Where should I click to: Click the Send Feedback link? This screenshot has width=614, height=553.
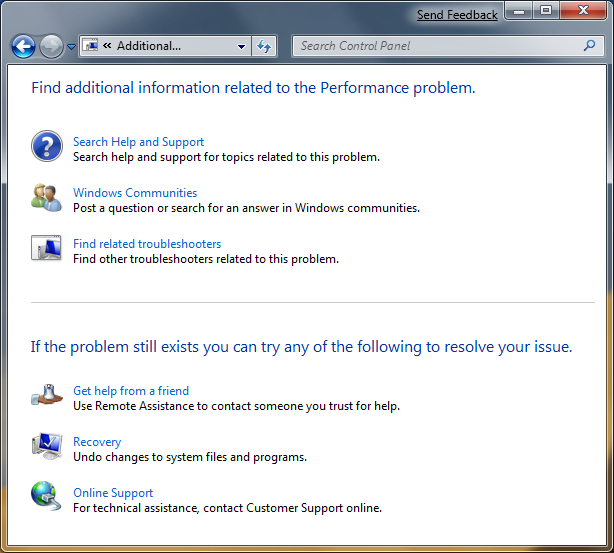[457, 15]
